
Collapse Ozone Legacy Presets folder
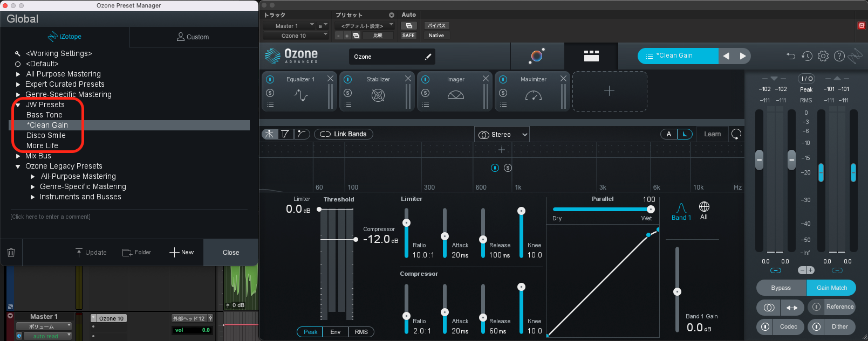(18, 166)
